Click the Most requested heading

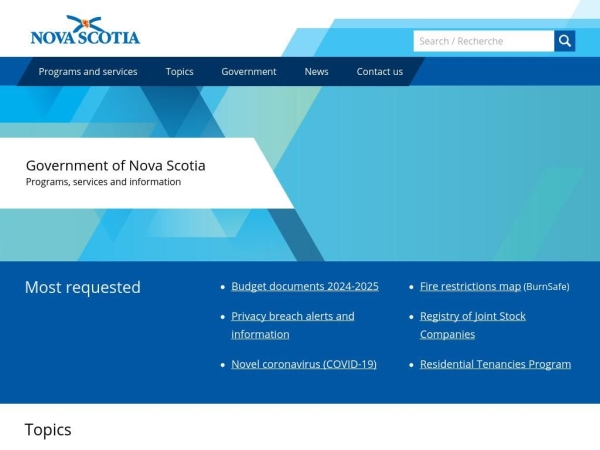(x=83, y=287)
